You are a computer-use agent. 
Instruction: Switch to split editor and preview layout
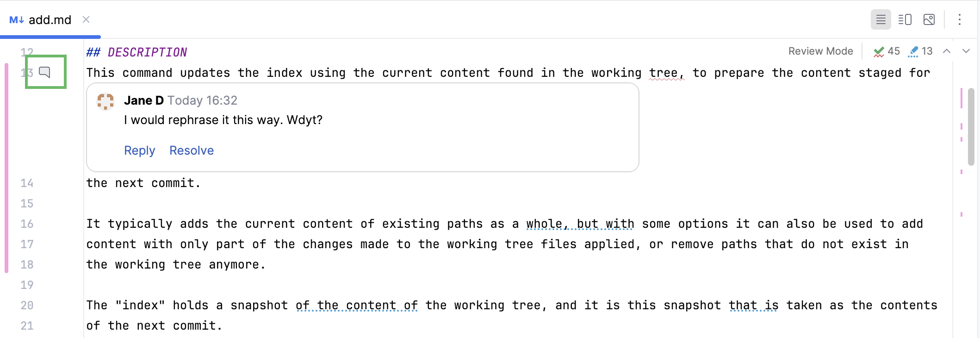[x=905, y=19]
